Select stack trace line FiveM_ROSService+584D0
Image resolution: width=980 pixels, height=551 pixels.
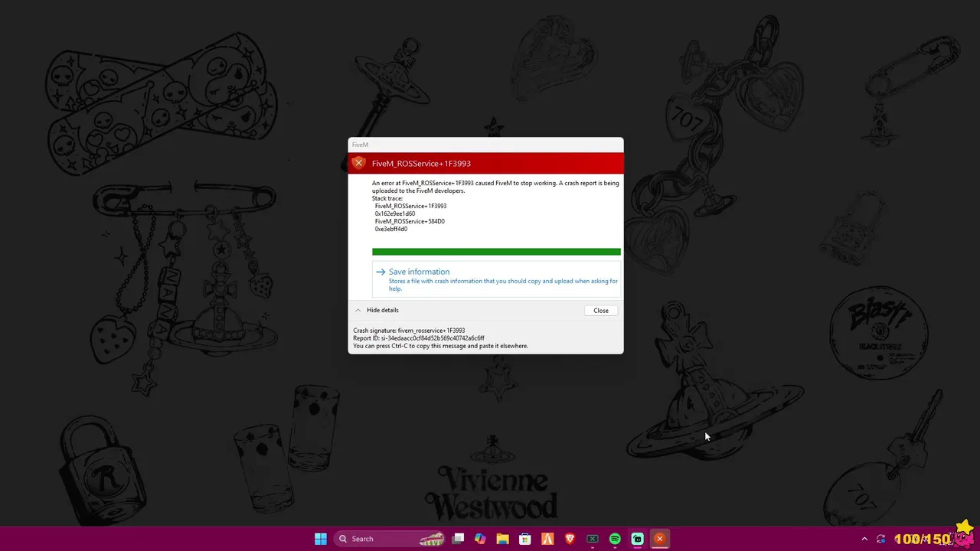(x=410, y=221)
